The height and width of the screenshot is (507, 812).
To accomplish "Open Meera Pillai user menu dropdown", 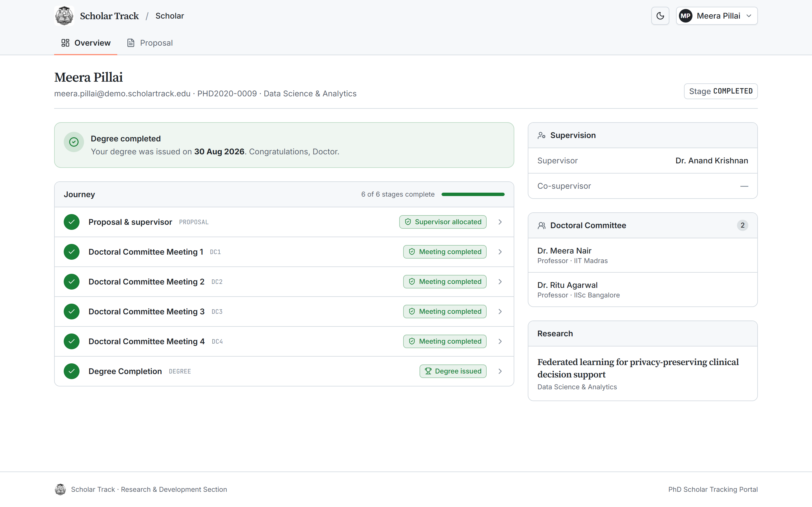I will (717, 16).
